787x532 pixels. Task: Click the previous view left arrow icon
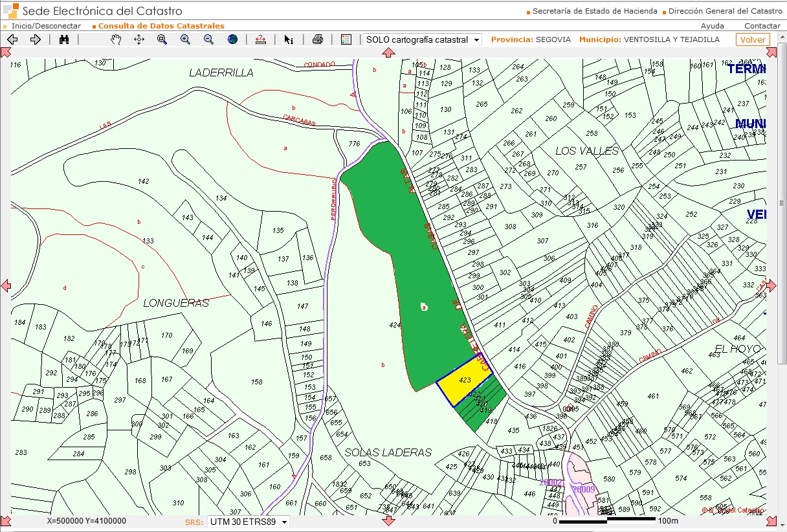click(x=12, y=39)
